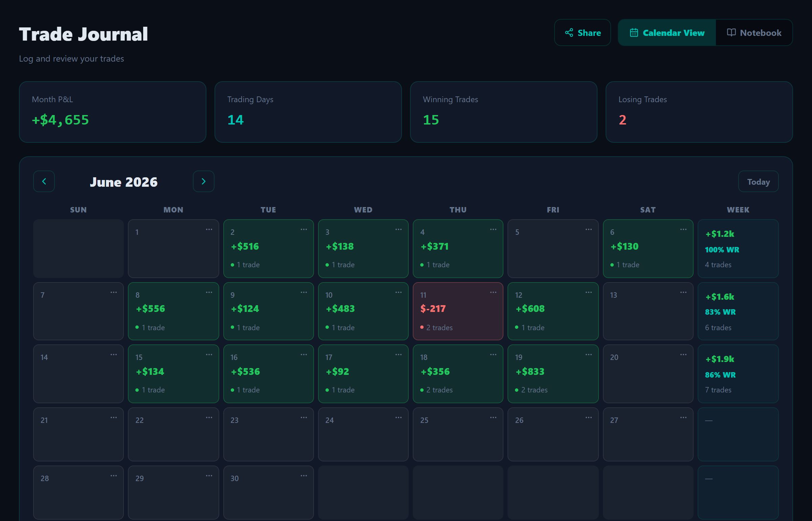Switch to Calendar View tab
The width and height of the screenshot is (812, 521).
click(x=667, y=32)
